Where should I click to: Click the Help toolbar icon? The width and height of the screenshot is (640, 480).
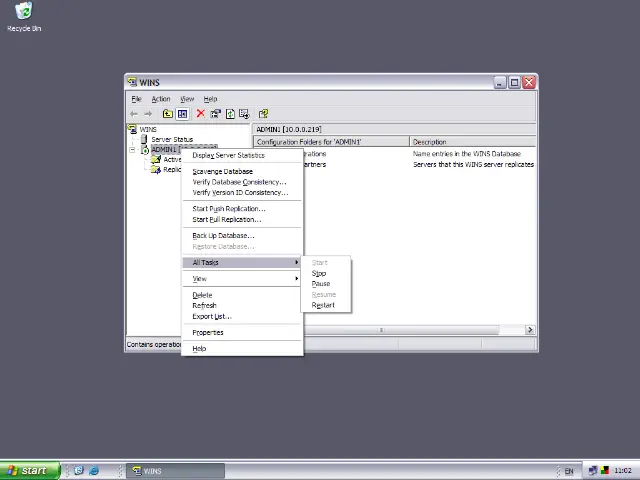click(263, 114)
